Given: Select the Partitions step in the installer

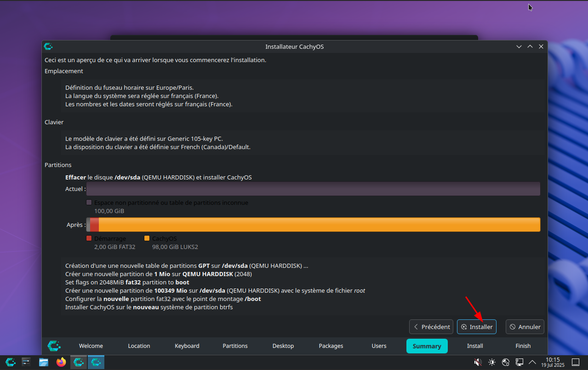Looking at the screenshot, I should coord(235,346).
